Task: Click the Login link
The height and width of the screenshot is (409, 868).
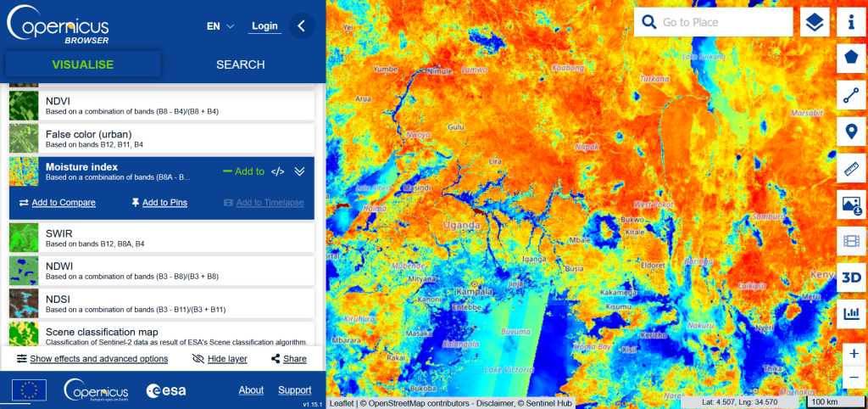Action: coord(264,26)
